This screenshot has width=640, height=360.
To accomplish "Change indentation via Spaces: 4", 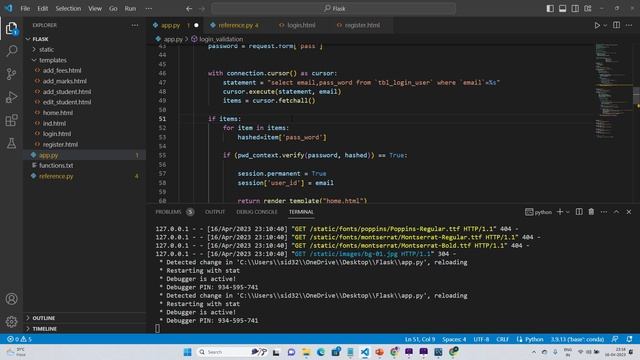I will 454,339.
